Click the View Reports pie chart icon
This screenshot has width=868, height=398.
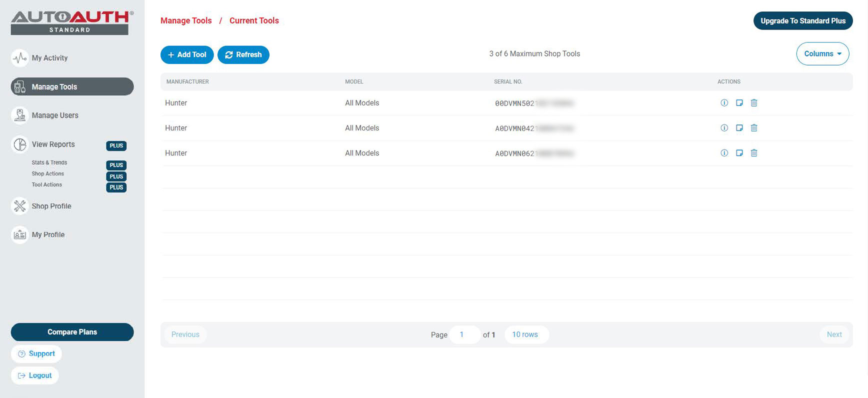(x=20, y=144)
